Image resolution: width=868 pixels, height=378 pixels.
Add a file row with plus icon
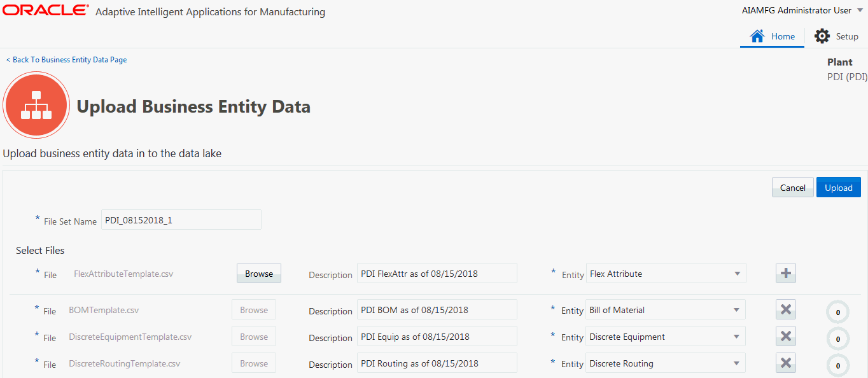[786, 274]
